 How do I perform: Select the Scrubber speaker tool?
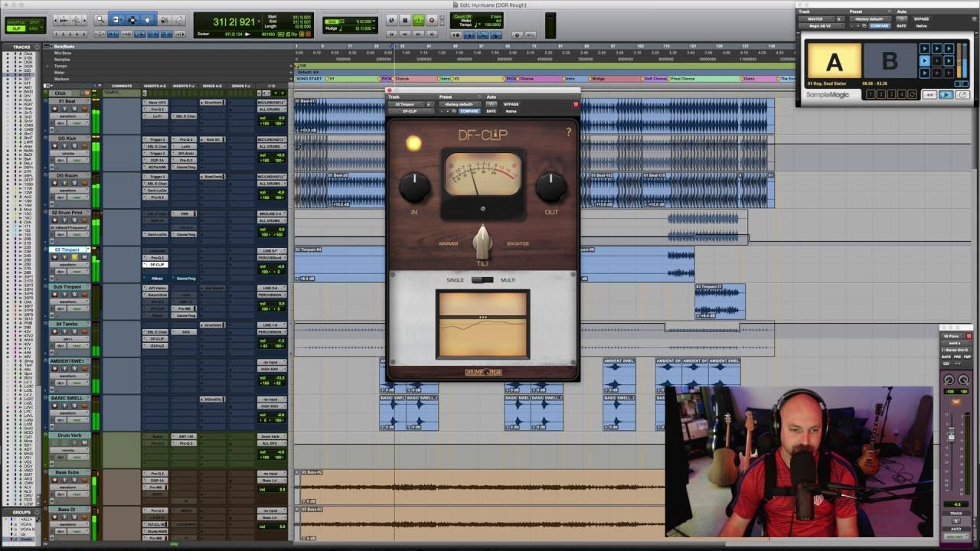[164, 20]
